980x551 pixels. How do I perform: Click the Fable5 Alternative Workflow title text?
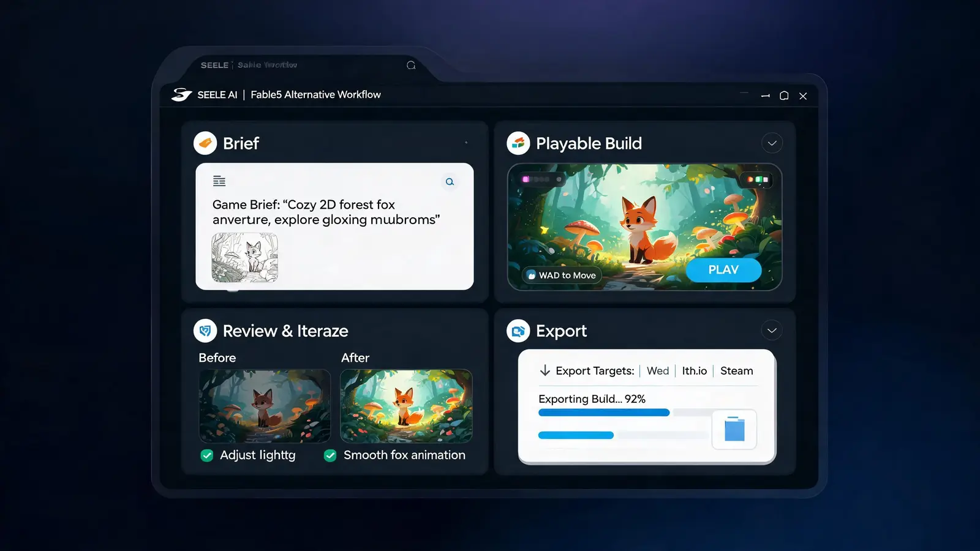click(x=315, y=95)
